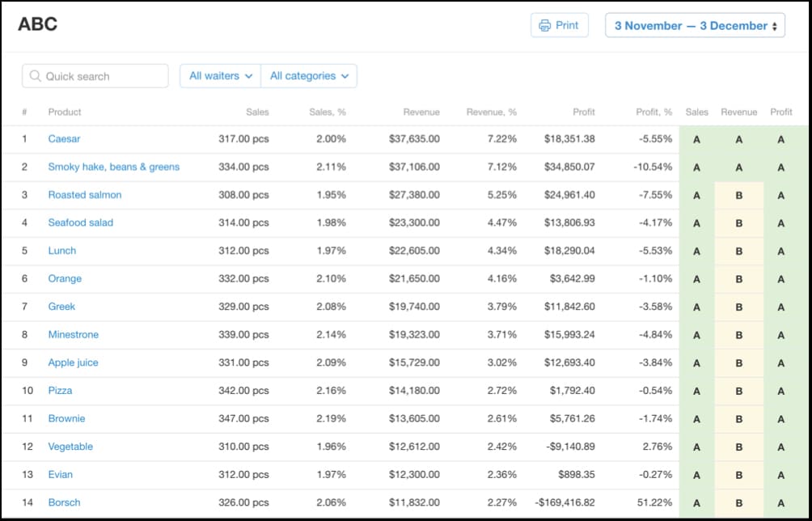This screenshot has width=812, height=521.
Task: Select the Roasted salmon link
Action: coord(84,195)
